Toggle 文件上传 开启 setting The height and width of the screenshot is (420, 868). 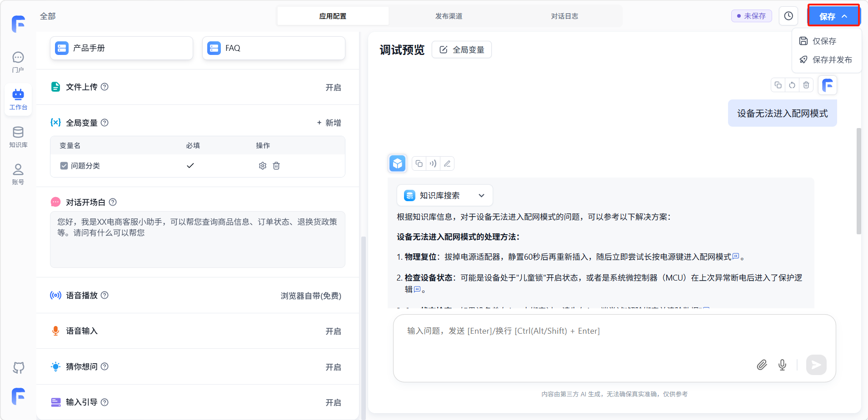[333, 87]
